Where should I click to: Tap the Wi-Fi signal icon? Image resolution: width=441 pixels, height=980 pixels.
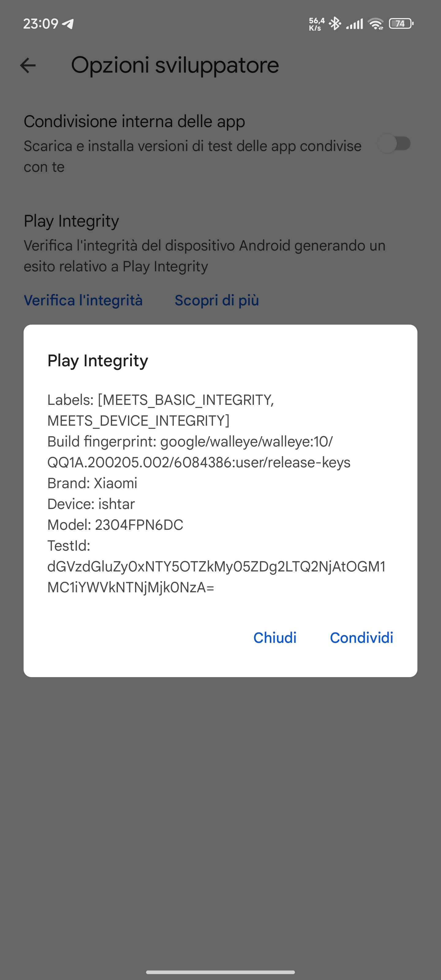click(x=376, y=24)
